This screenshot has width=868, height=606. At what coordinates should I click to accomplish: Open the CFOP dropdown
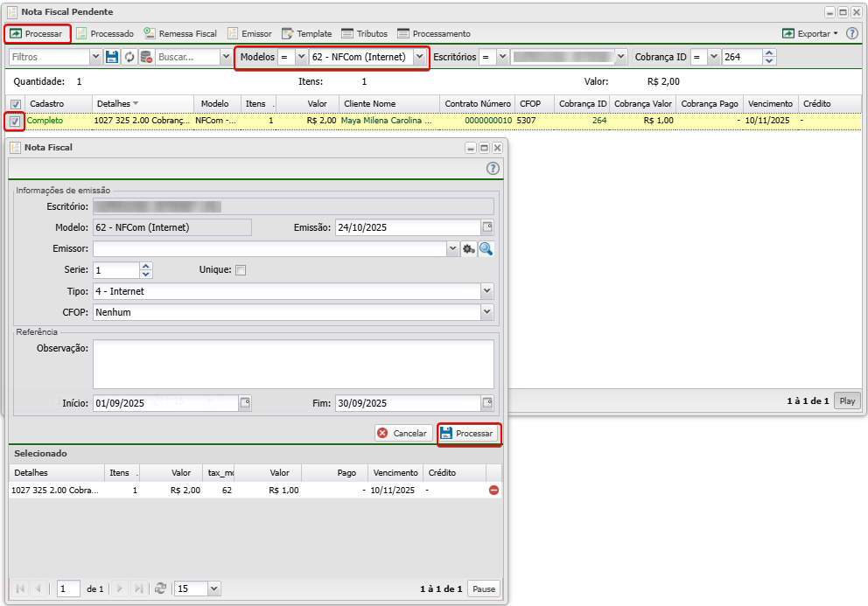coord(486,312)
